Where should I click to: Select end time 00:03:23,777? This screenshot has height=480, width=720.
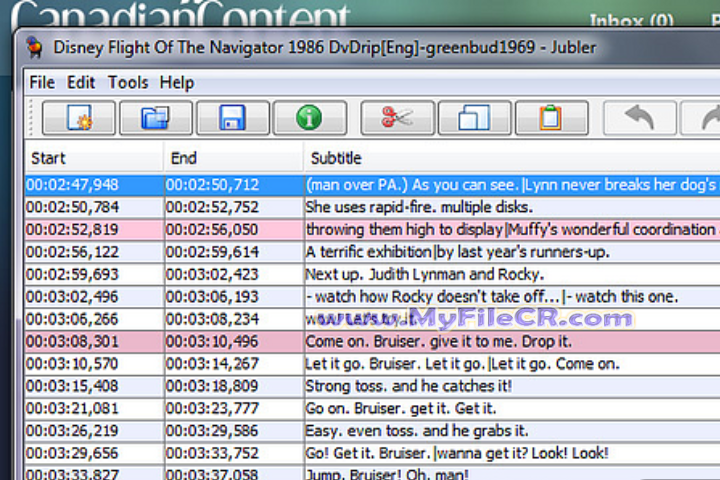(x=212, y=408)
